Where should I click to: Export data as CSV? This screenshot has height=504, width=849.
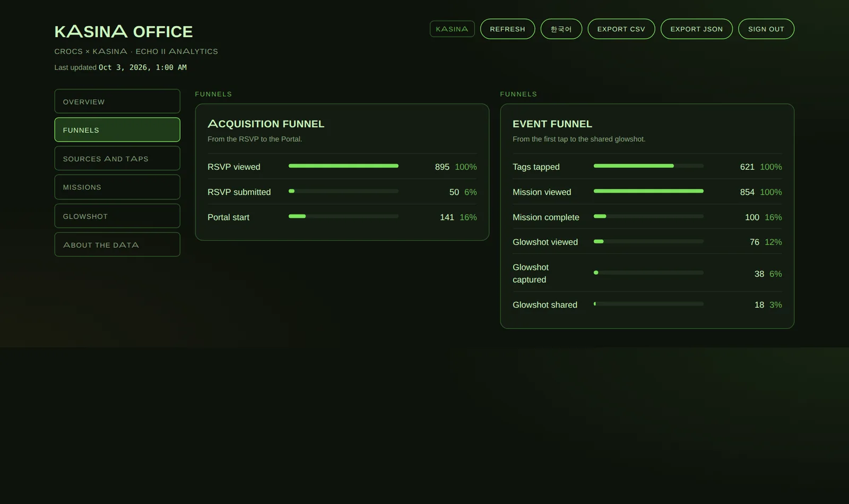[621, 29]
